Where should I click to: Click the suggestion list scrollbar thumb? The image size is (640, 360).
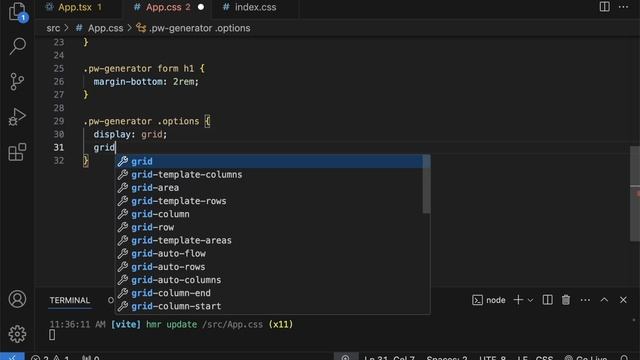[x=426, y=184]
